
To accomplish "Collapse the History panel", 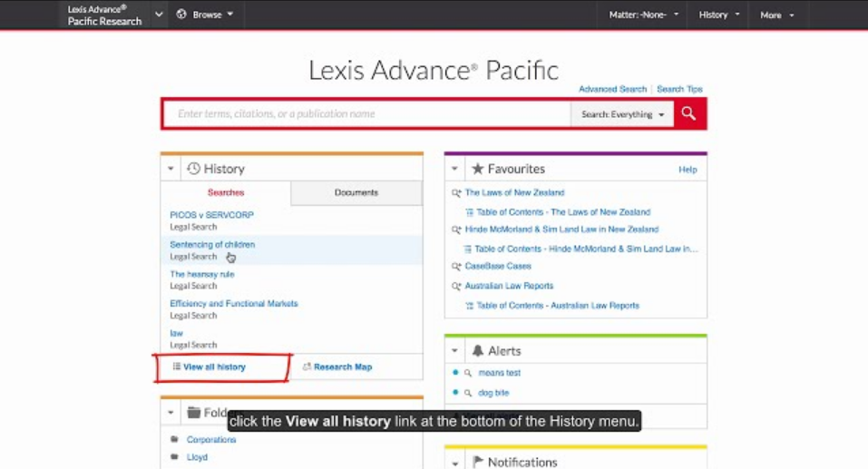I will pyautogui.click(x=171, y=169).
